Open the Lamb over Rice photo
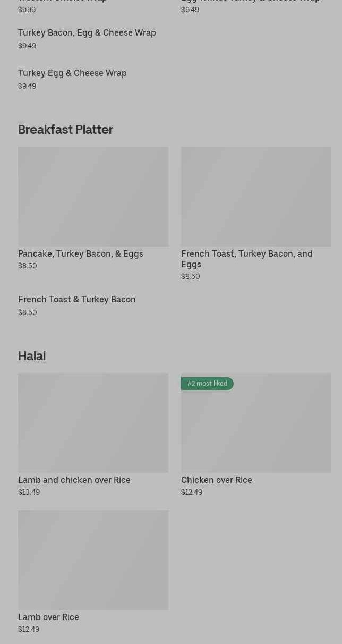This screenshot has width=342, height=644. coord(93,560)
